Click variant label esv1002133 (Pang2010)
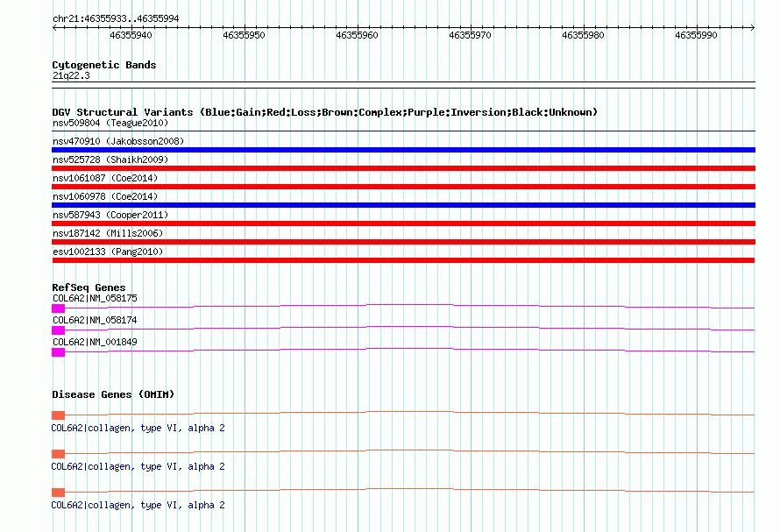This screenshot has width=780, height=532. tap(108, 252)
